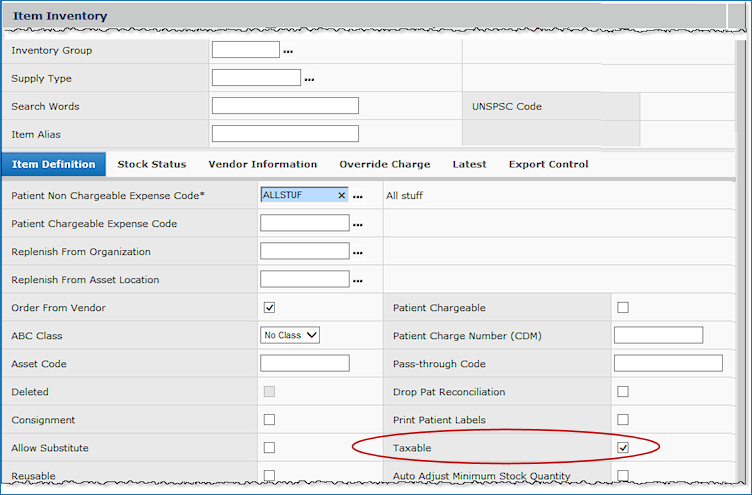Open lookup for Patient Chargeable Expense Code
752x495 pixels.
click(x=357, y=225)
